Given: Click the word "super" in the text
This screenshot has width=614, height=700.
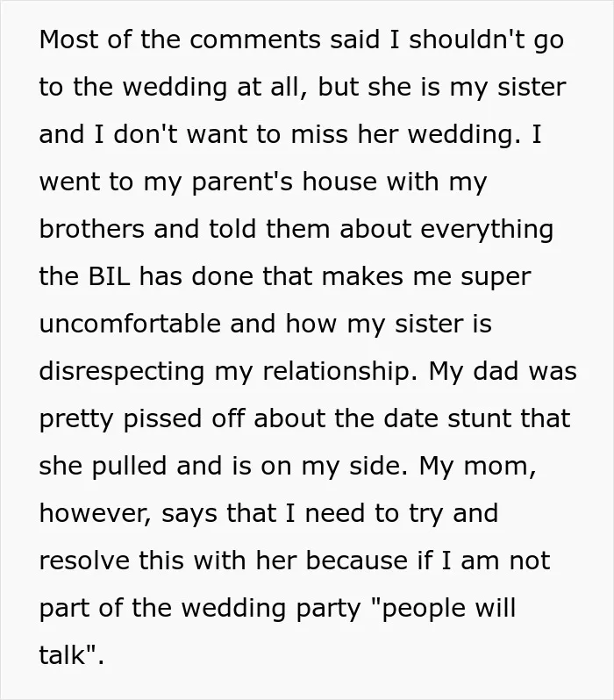Looking at the screenshot, I should coord(496,278).
